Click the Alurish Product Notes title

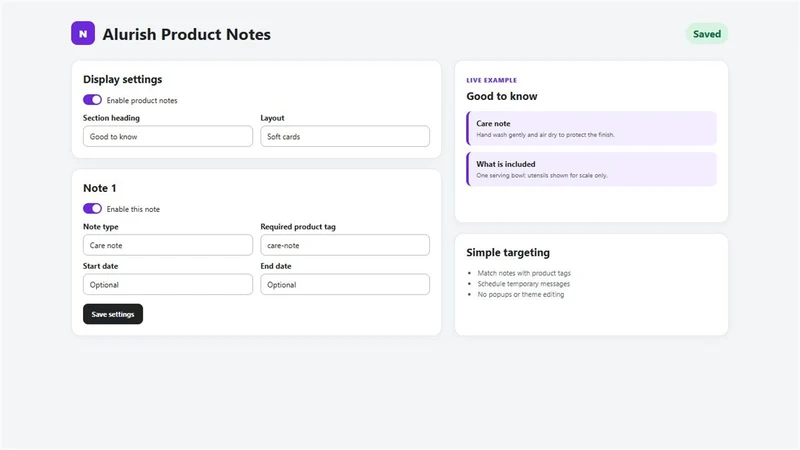[x=187, y=34]
